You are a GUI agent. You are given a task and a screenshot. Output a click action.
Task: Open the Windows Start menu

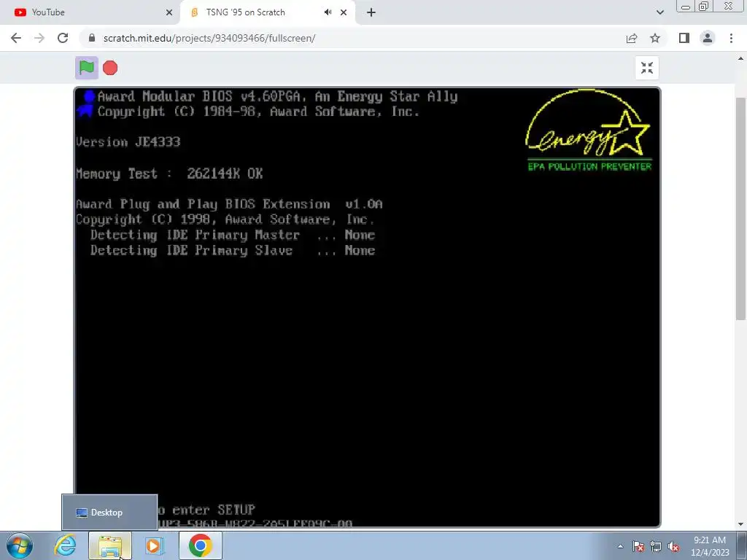pyautogui.click(x=19, y=545)
